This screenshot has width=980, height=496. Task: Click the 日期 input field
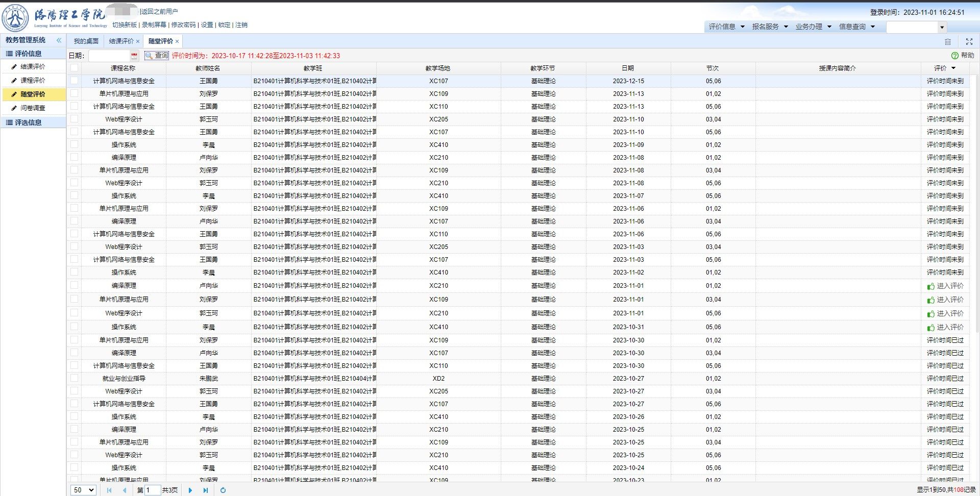coord(108,56)
